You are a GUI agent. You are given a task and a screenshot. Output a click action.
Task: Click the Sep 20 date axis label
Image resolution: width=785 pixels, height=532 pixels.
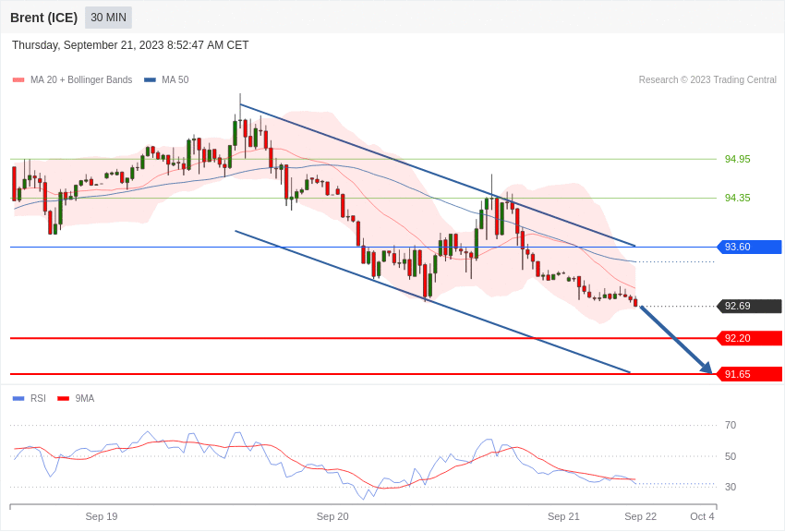(332, 516)
